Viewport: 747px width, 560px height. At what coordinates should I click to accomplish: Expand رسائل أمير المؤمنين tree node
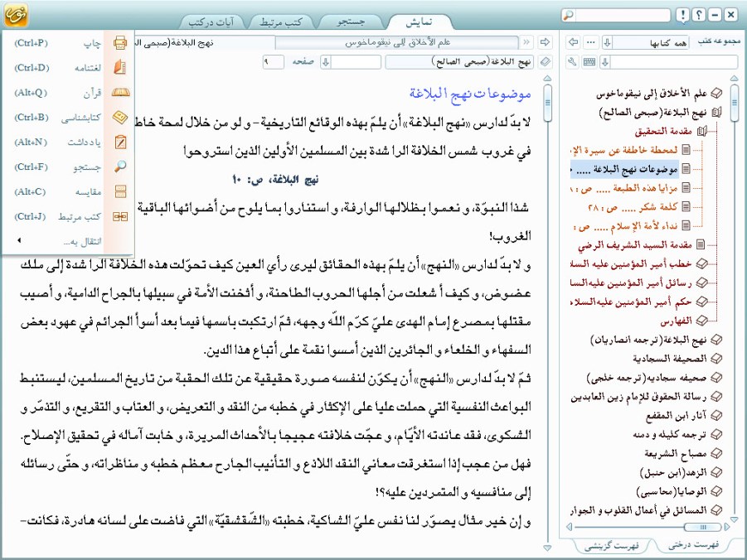coord(701,282)
